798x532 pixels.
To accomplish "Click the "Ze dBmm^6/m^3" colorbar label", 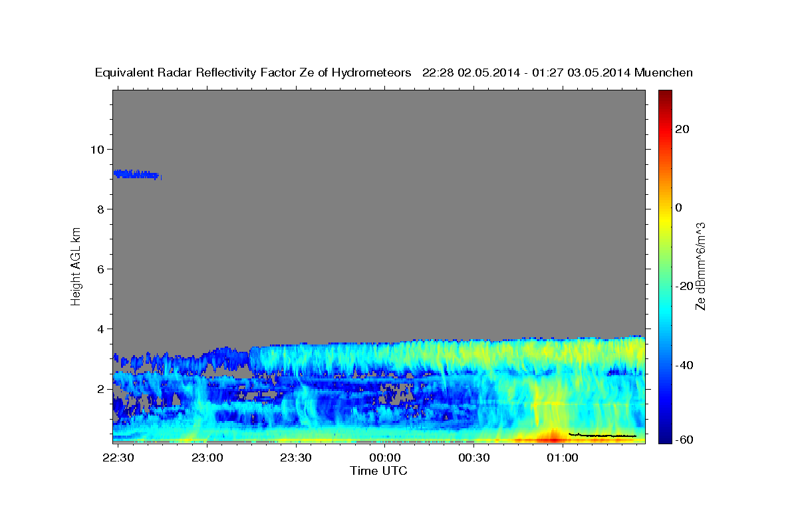I will tap(700, 267).
